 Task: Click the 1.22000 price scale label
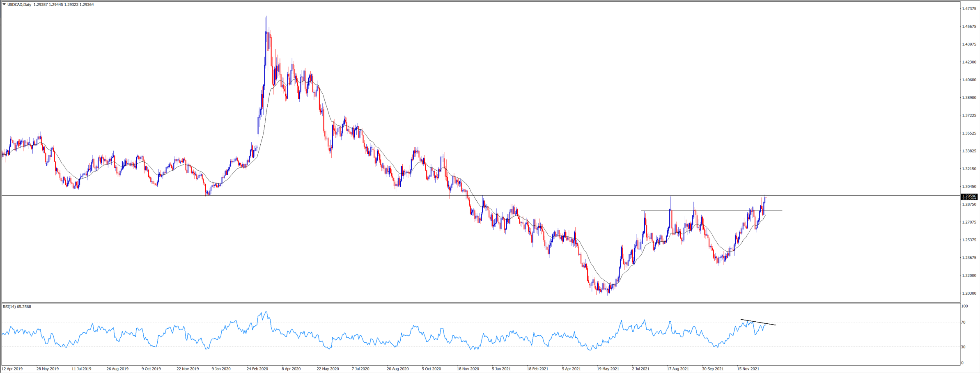point(969,275)
